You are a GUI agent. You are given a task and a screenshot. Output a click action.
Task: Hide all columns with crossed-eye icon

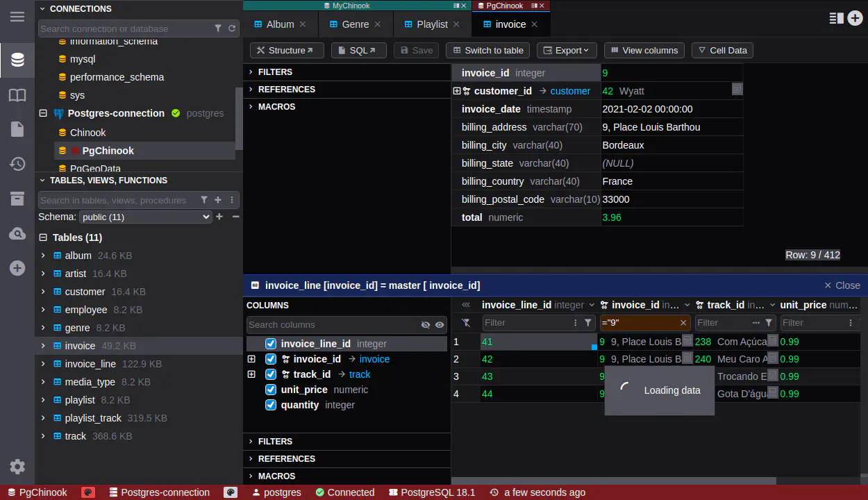426,325
